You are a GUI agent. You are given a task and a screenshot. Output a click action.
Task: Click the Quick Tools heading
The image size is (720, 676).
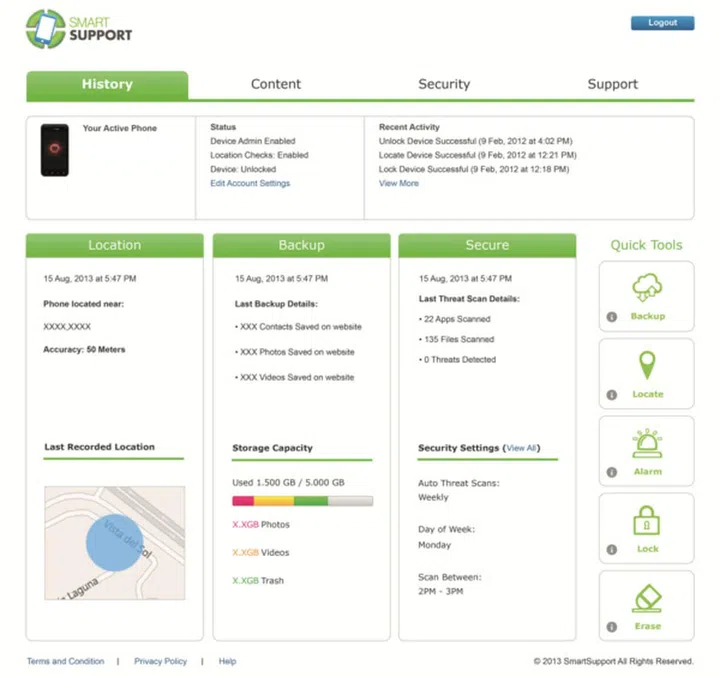646,245
